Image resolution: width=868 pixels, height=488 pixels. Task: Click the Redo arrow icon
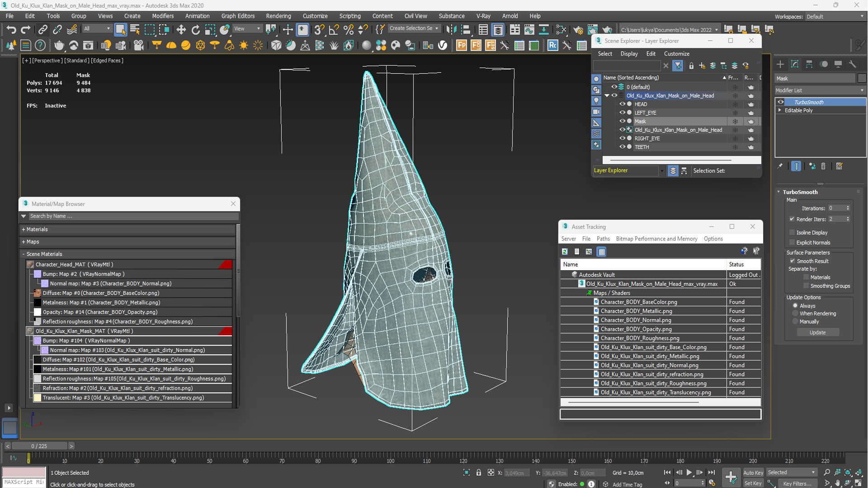coord(26,30)
